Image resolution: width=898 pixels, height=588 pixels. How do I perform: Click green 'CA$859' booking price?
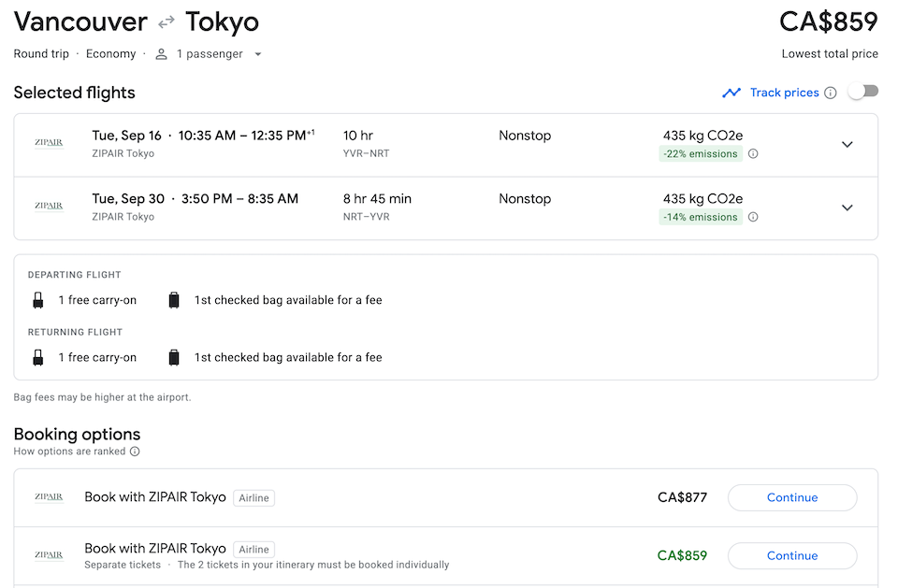pyautogui.click(x=682, y=555)
